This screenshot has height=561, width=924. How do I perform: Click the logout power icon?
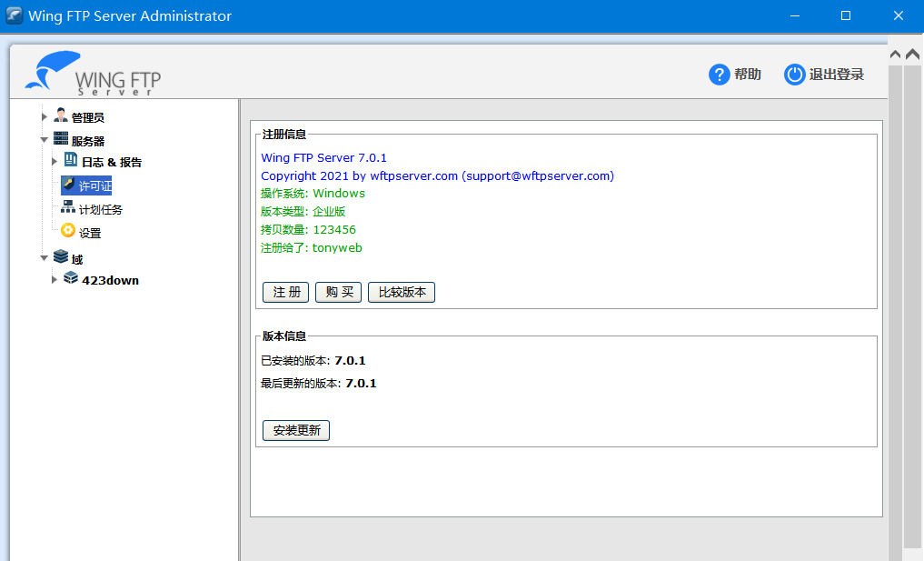[x=795, y=75]
